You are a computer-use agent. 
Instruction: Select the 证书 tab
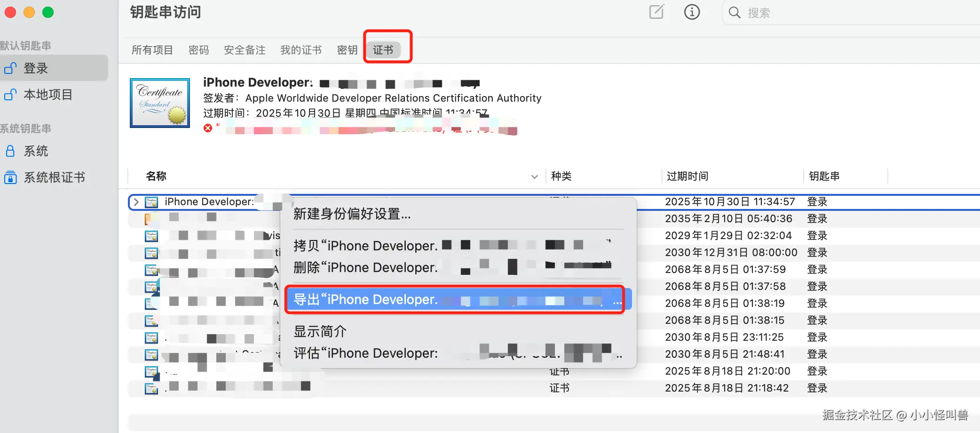tap(383, 50)
